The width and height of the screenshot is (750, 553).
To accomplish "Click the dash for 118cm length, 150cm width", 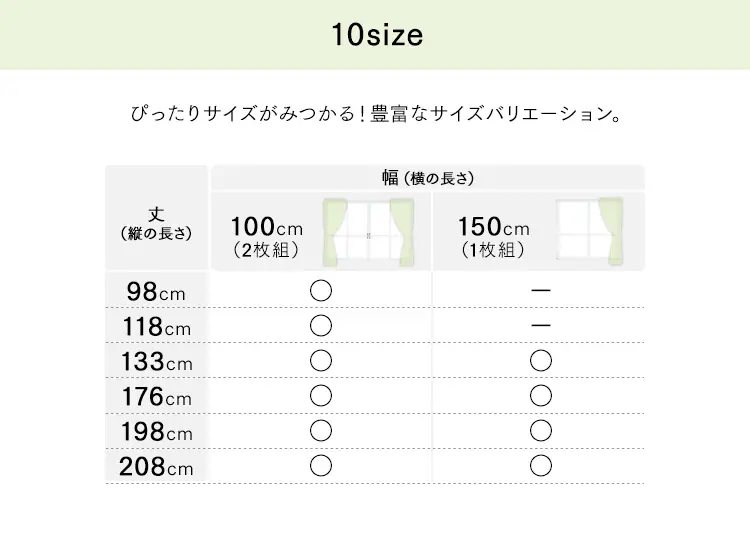I will point(541,326).
